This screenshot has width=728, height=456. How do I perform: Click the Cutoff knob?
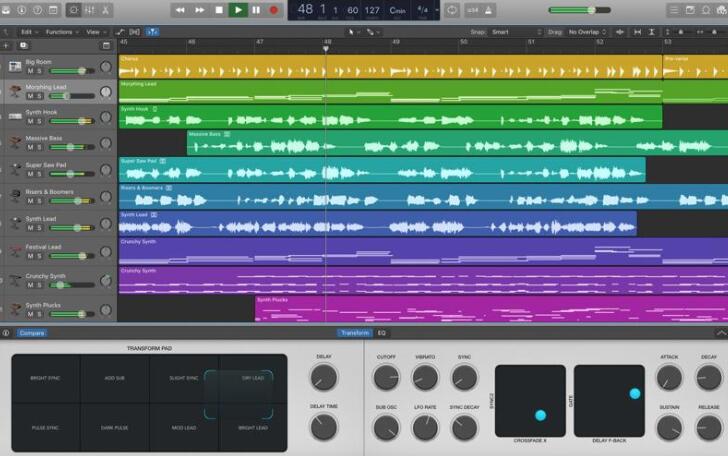(x=386, y=377)
